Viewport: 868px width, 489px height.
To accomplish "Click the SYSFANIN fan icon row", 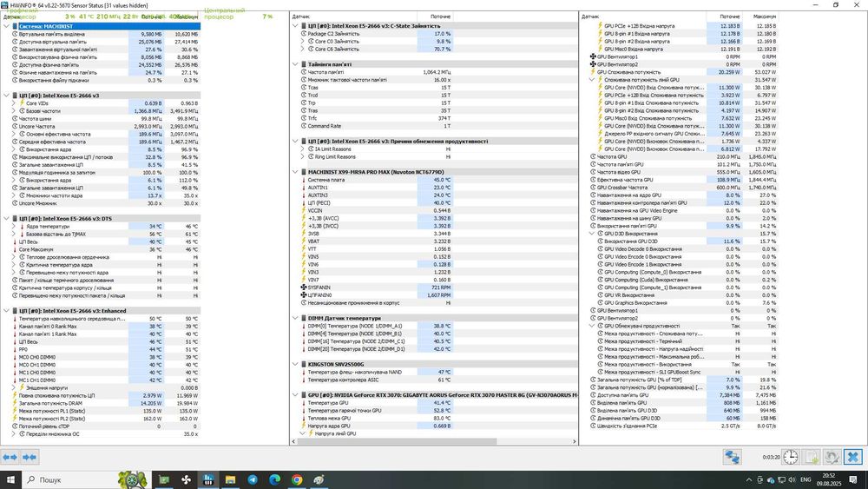I will (x=303, y=287).
